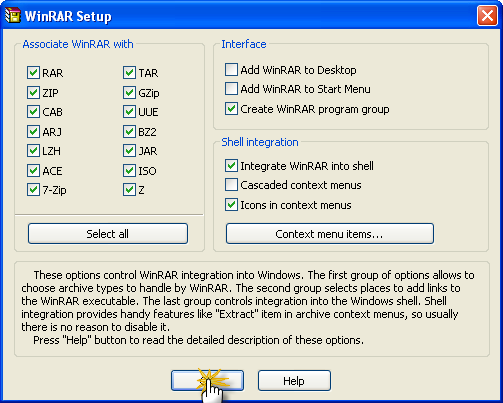
Task: Disable BZ2 archive association
Action: coord(129,132)
